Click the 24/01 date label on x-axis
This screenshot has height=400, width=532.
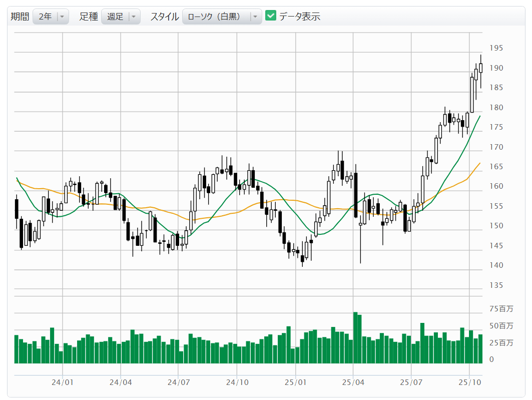pyautogui.click(x=63, y=382)
